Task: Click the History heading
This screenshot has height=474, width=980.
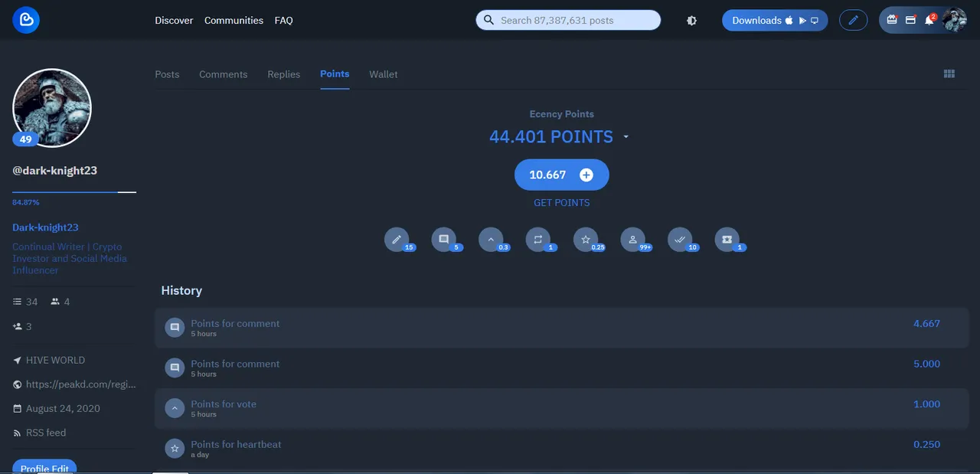Action: pos(181,290)
